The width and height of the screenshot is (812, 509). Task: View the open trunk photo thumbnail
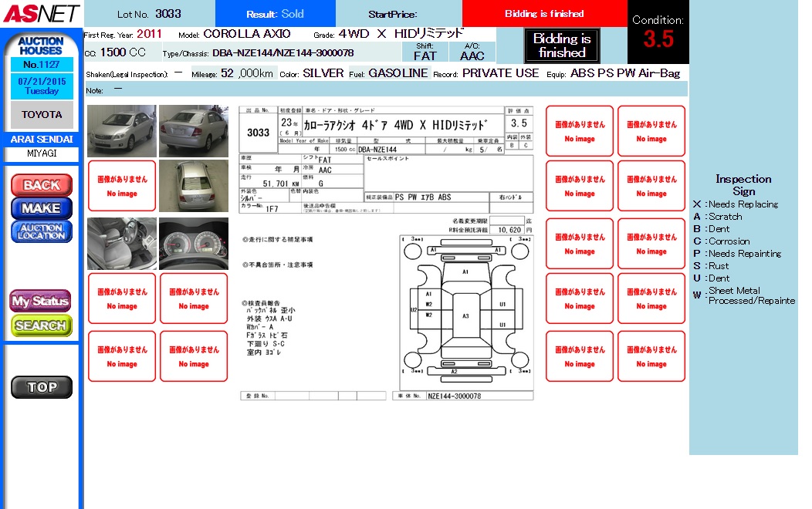coord(194,185)
